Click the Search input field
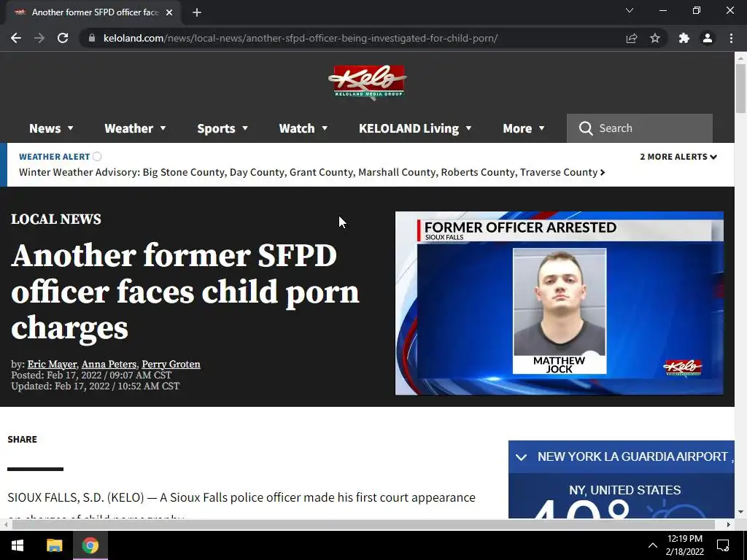The image size is (747, 560). [x=639, y=128]
